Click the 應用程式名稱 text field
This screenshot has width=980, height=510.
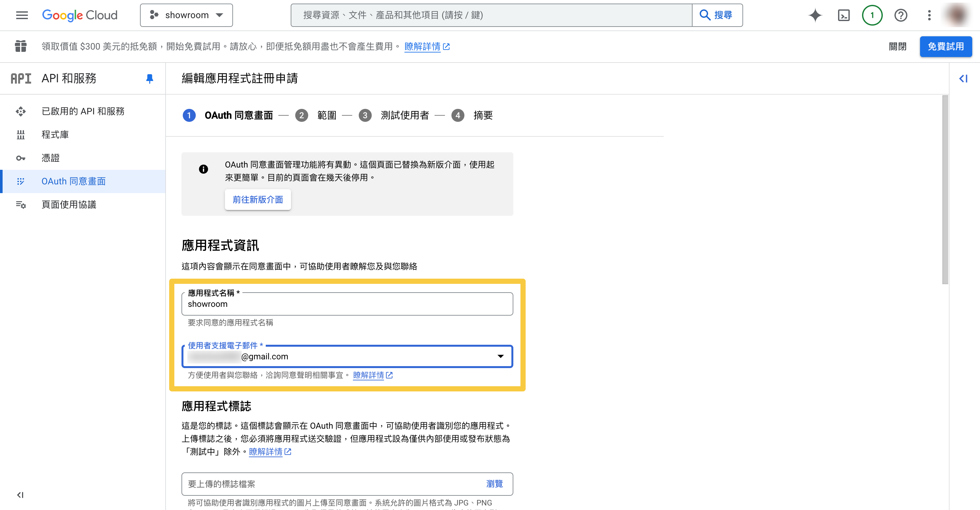tap(347, 304)
